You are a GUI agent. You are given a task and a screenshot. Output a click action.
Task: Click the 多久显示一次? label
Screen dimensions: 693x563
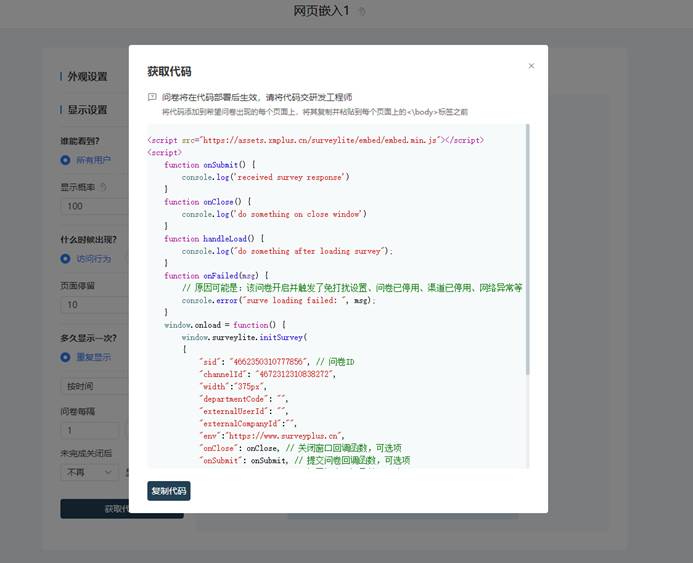click(x=88, y=338)
